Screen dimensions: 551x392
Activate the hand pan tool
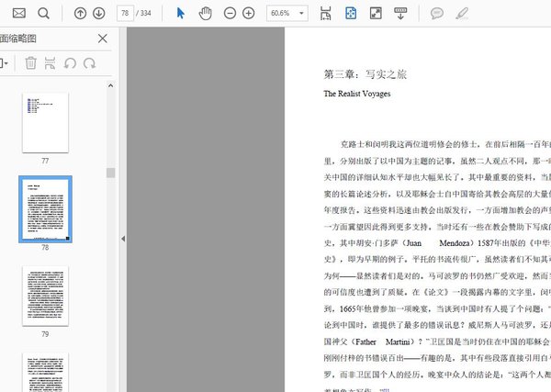pos(205,14)
